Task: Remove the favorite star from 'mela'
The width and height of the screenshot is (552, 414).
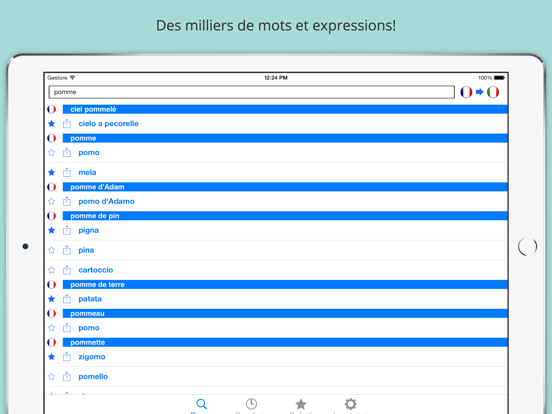Action: tap(51, 172)
